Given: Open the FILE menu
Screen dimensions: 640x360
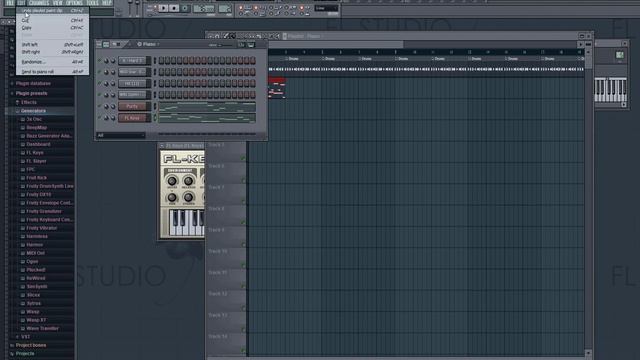Looking at the screenshot, I should pos(10,3).
